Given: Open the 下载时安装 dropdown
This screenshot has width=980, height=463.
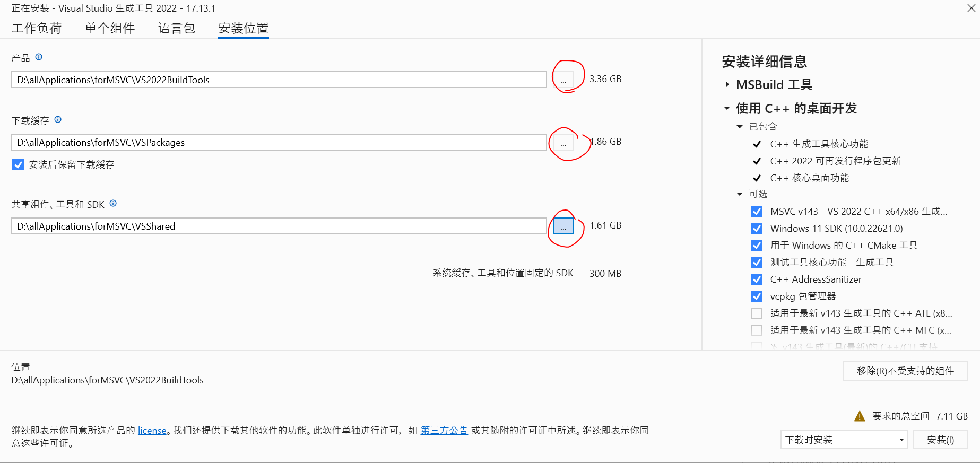Looking at the screenshot, I should pos(844,440).
